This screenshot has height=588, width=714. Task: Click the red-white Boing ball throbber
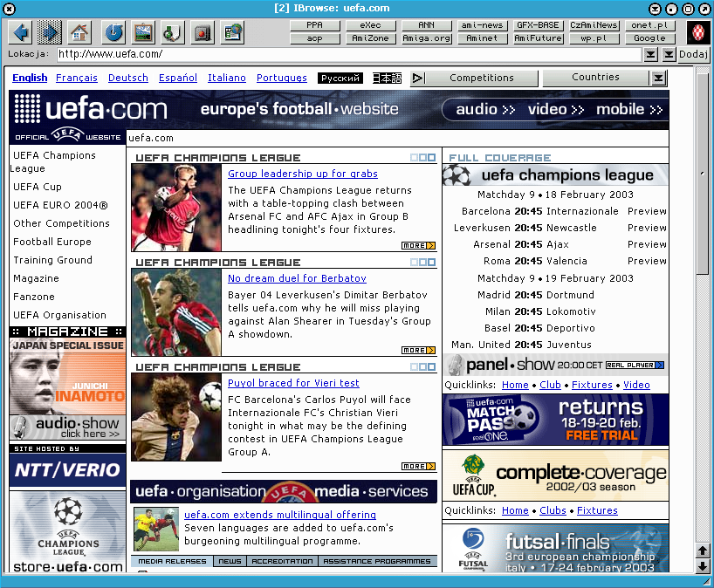coord(698,32)
